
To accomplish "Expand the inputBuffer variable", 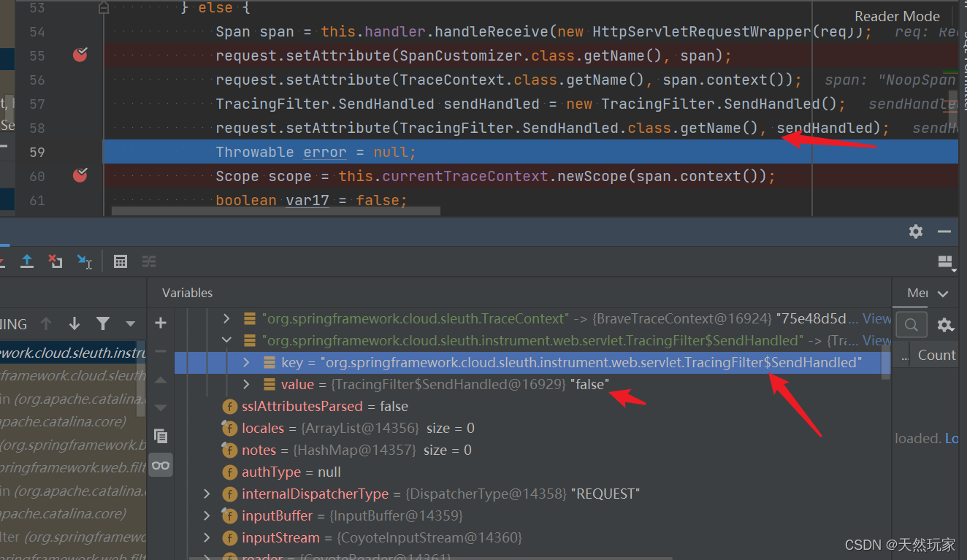I will 207,516.
